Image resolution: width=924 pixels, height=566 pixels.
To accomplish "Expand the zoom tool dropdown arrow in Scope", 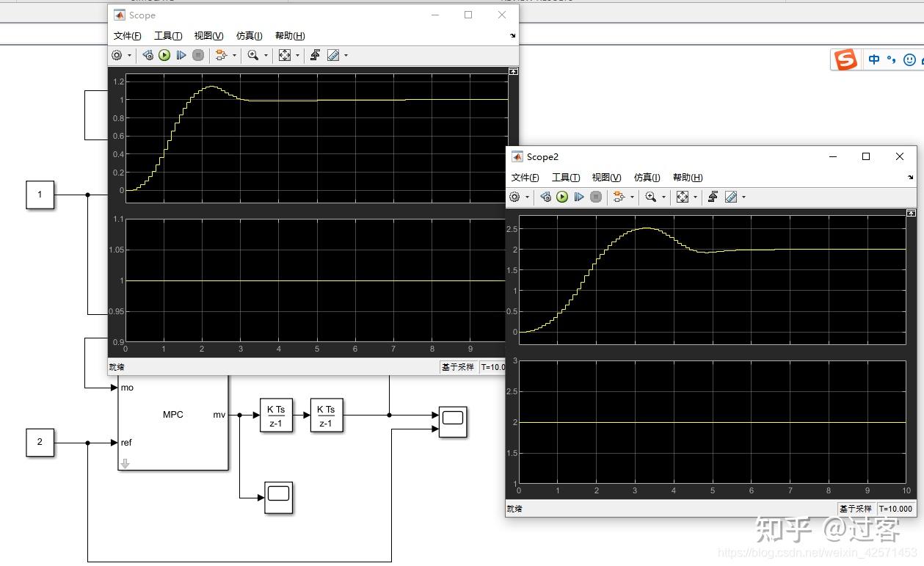I will pyautogui.click(x=266, y=55).
